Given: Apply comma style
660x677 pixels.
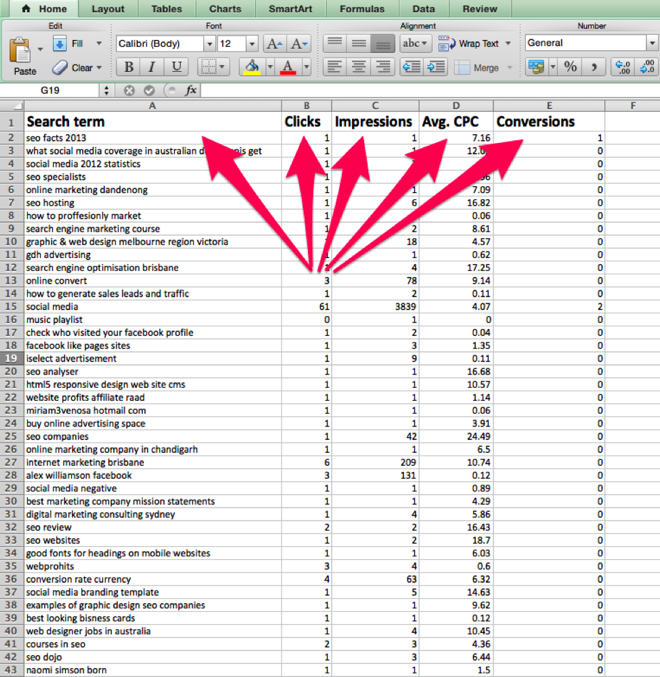Looking at the screenshot, I should point(594,67).
